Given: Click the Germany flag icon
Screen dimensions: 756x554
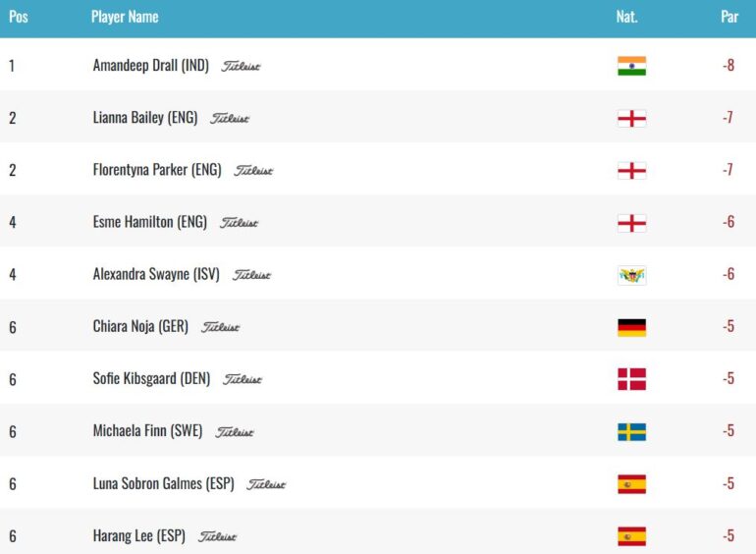Looking at the screenshot, I should pyautogui.click(x=631, y=327).
